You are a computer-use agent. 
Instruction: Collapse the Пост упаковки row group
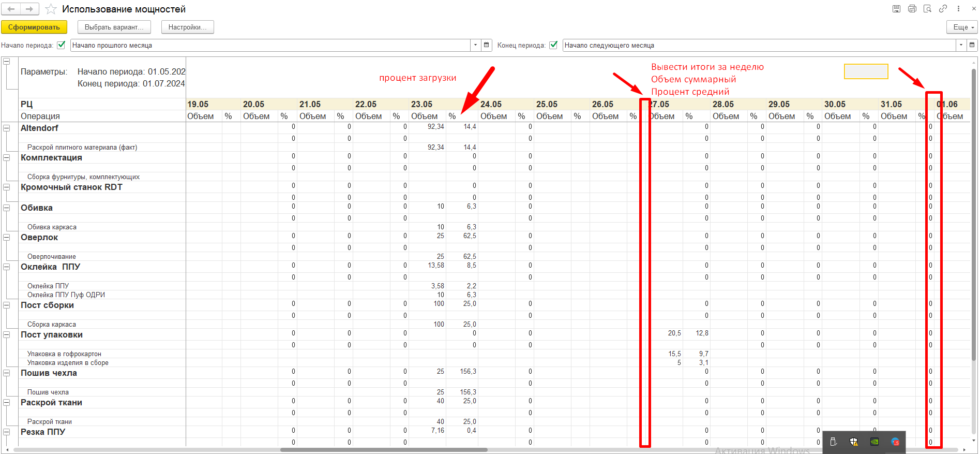click(x=7, y=335)
